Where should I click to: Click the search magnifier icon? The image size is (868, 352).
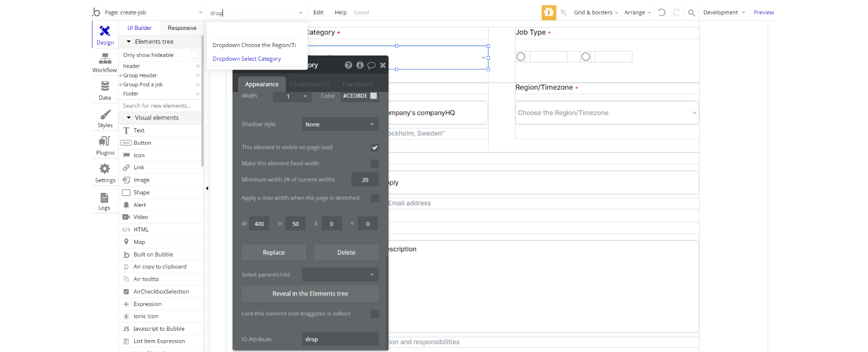(x=692, y=13)
